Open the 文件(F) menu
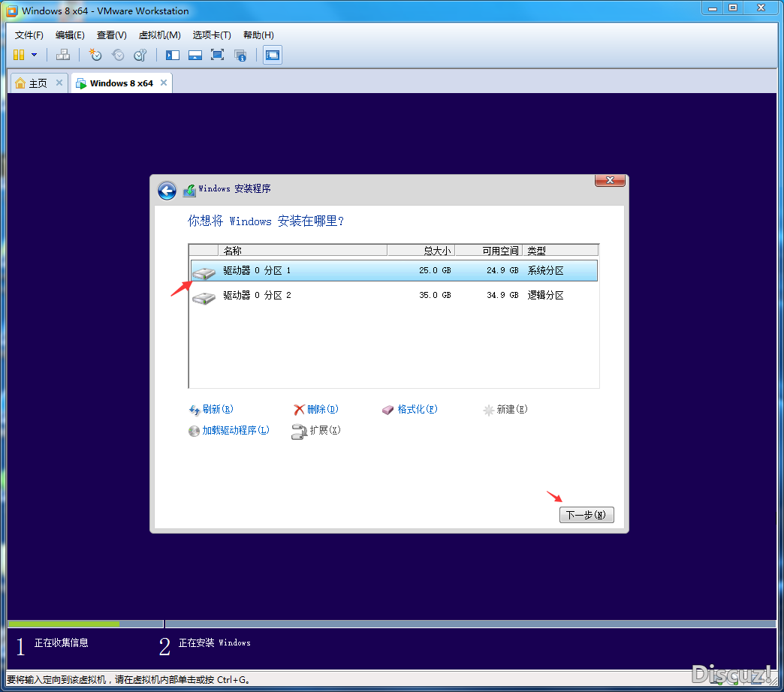The width and height of the screenshot is (784, 692). click(29, 35)
